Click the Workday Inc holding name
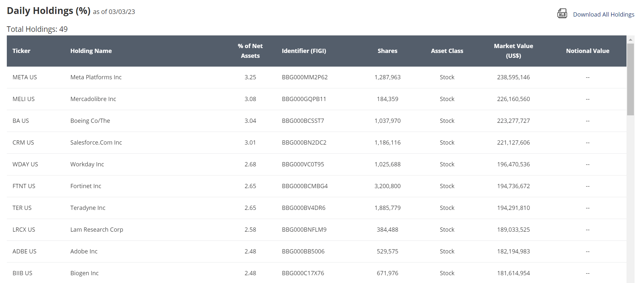Image resolution: width=644 pixels, height=283 pixels. point(87,164)
